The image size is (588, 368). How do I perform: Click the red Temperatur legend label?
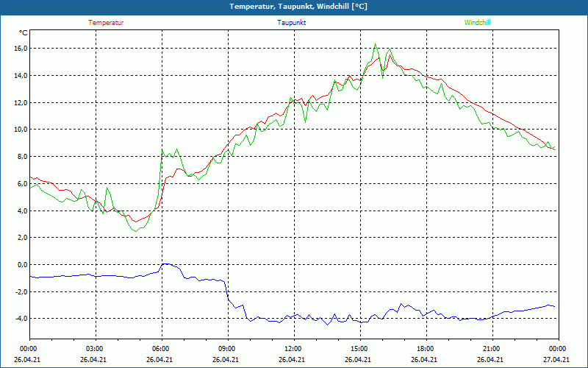tap(106, 23)
